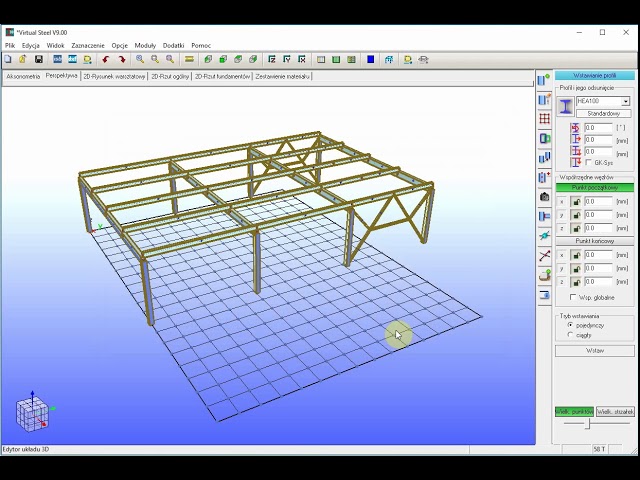
Task: Click the first zoom magnifier icon
Action: [x=140, y=60]
